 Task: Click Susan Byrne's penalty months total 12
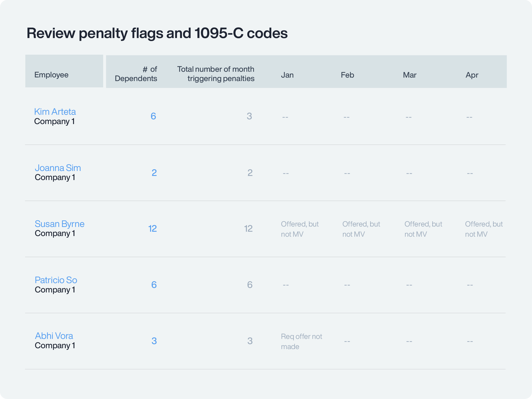(248, 228)
